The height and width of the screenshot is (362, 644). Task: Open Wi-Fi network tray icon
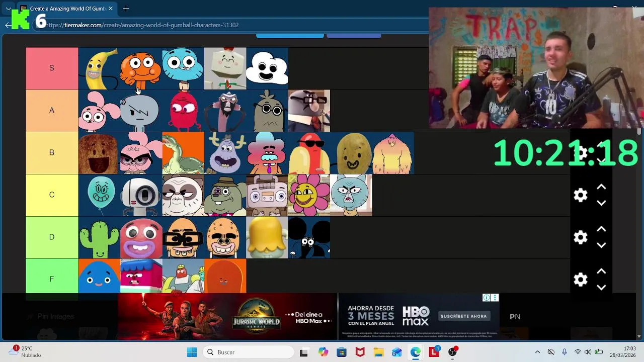578,352
